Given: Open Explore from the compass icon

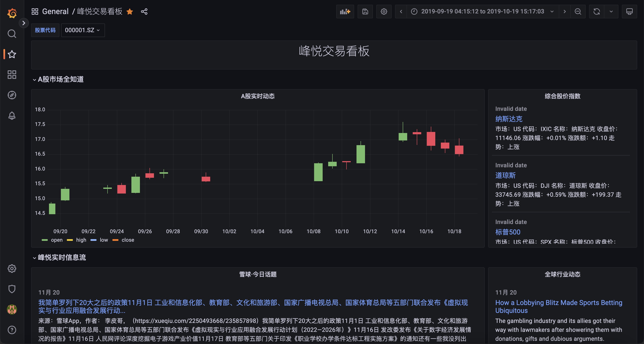Looking at the screenshot, I should click(x=12, y=95).
